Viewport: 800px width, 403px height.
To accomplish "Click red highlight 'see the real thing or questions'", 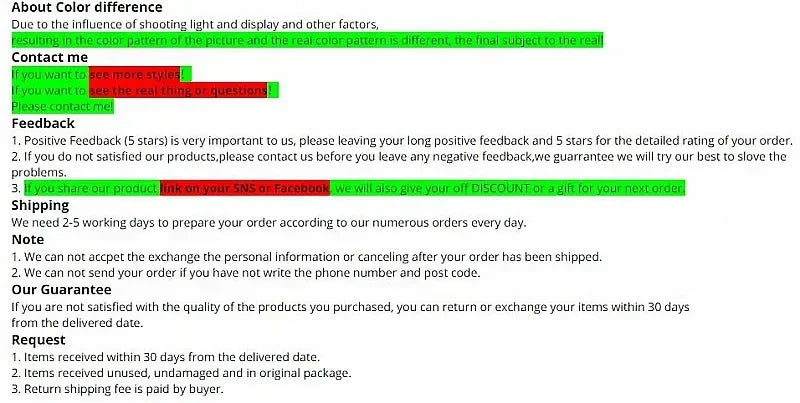I will [178, 90].
